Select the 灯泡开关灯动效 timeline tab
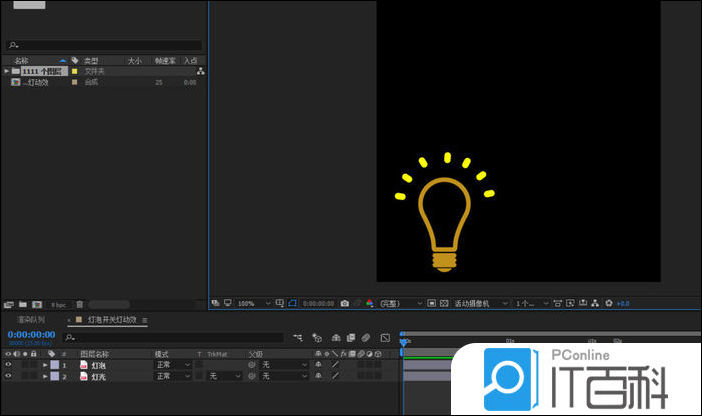 coord(114,320)
